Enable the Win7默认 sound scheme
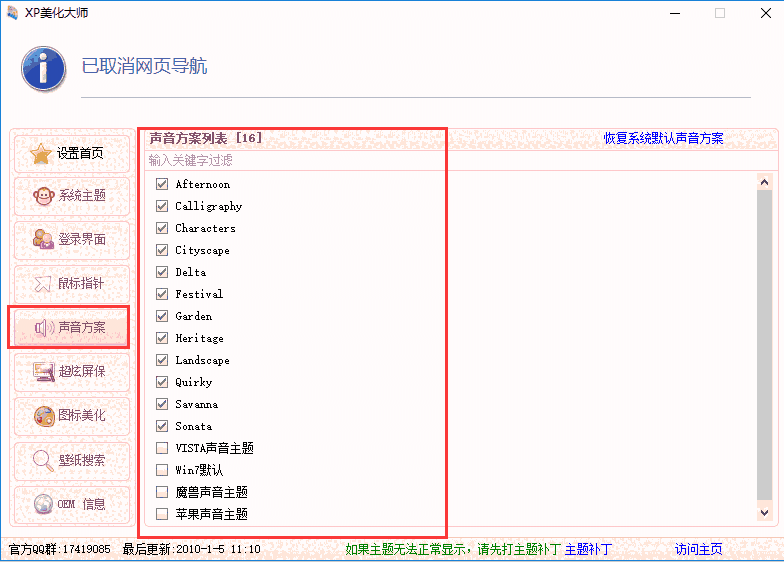 [162, 470]
